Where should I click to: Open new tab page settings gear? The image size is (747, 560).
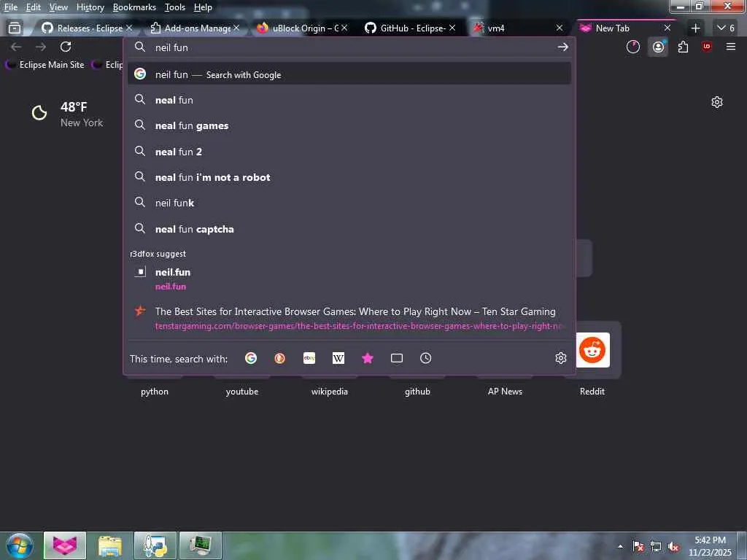coord(717,102)
